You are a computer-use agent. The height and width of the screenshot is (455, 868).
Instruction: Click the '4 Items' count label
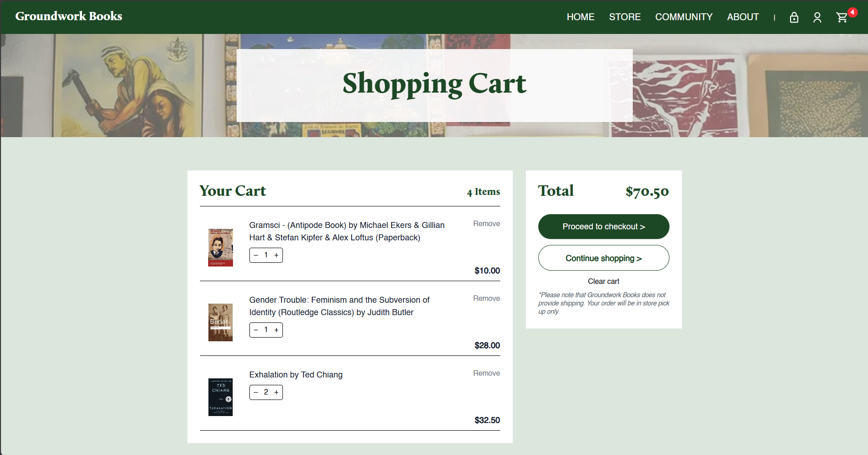[x=483, y=192]
